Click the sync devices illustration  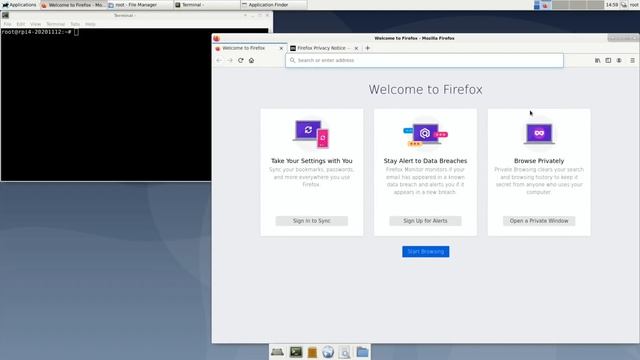311,134
